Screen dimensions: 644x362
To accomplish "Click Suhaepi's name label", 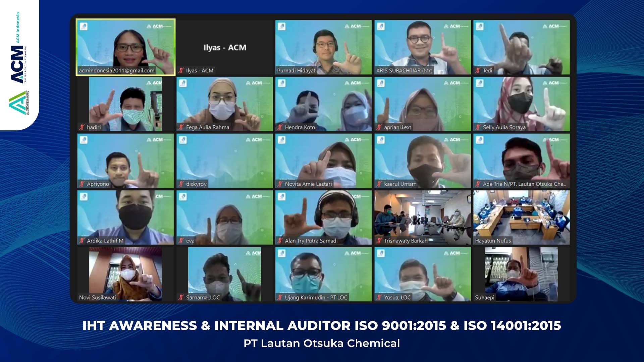I will tap(485, 297).
